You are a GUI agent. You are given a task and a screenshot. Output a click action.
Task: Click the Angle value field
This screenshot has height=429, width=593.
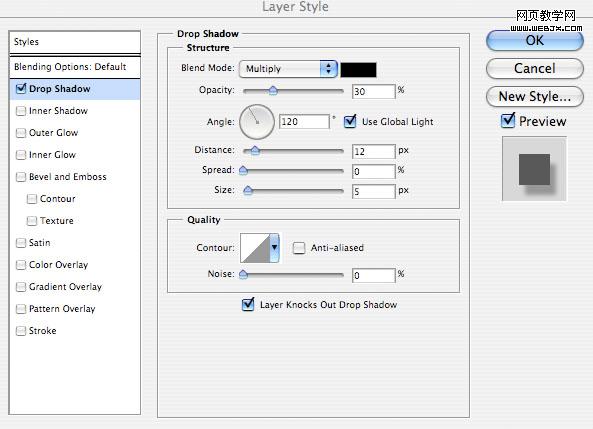coord(304,121)
